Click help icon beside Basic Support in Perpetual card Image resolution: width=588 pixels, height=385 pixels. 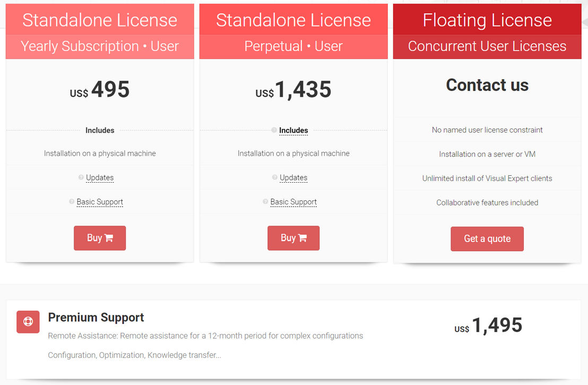265,201
